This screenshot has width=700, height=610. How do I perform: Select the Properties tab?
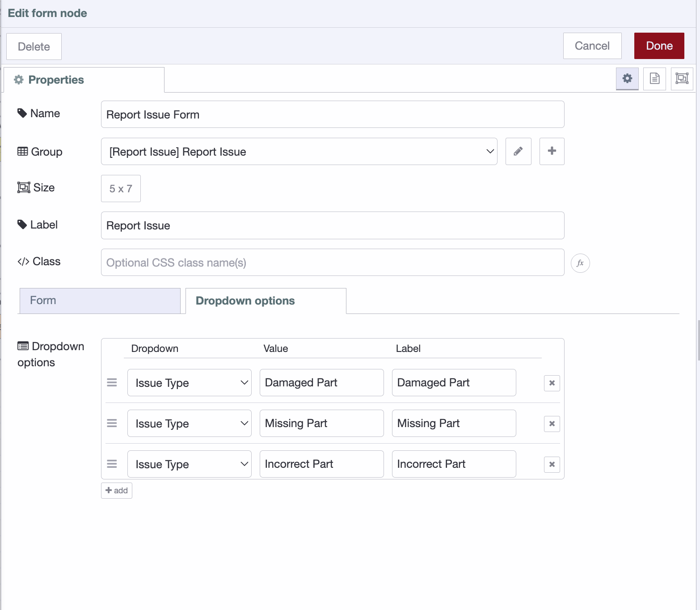pyautogui.click(x=84, y=80)
